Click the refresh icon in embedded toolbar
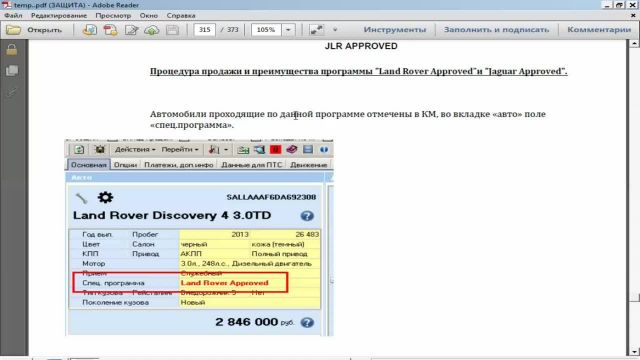The image size is (640, 360). click(x=79, y=150)
